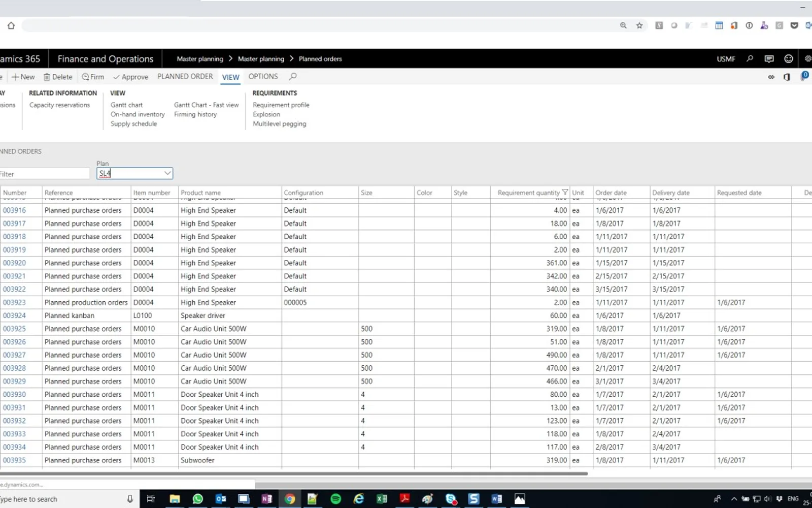Open planned order 003930 link
This screenshot has width=812, height=508.
14,395
